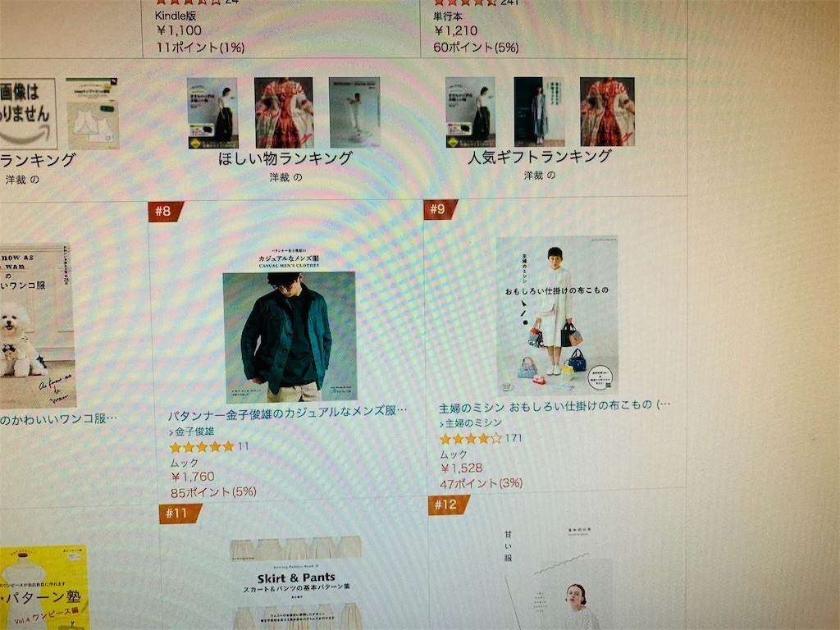Open the #9 主婦のミシン book cover image
This screenshot has width=840, height=630.
(x=557, y=316)
